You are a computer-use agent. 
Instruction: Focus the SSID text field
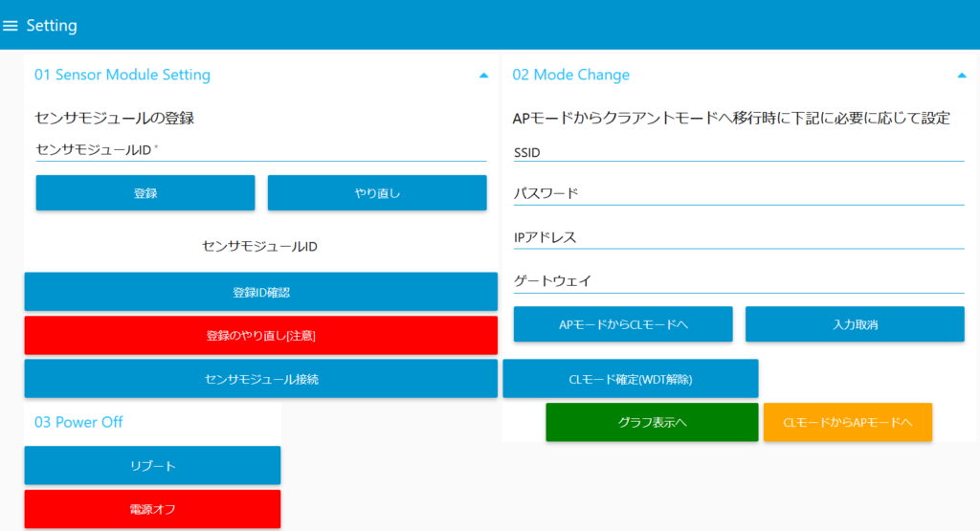pyautogui.click(x=738, y=152)
